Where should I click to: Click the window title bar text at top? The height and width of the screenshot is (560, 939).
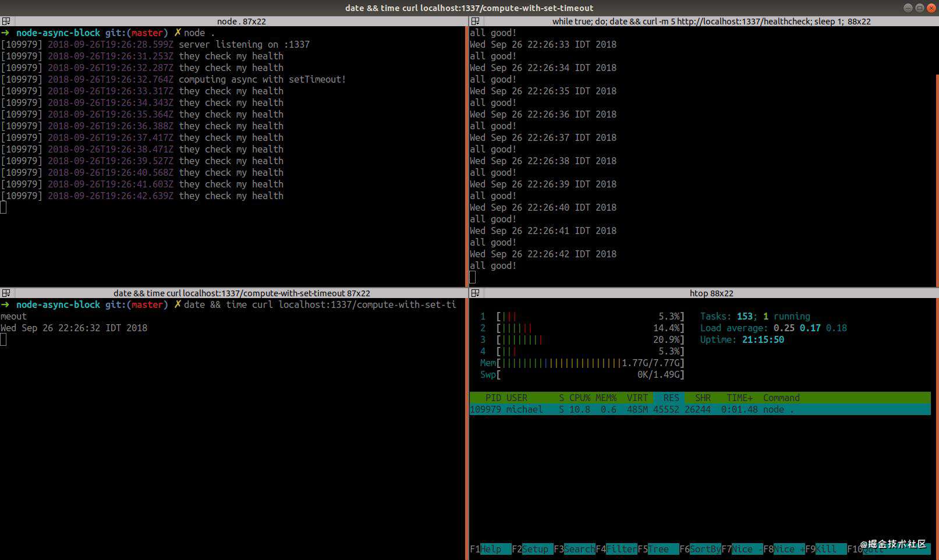click(x=469, y=8)
